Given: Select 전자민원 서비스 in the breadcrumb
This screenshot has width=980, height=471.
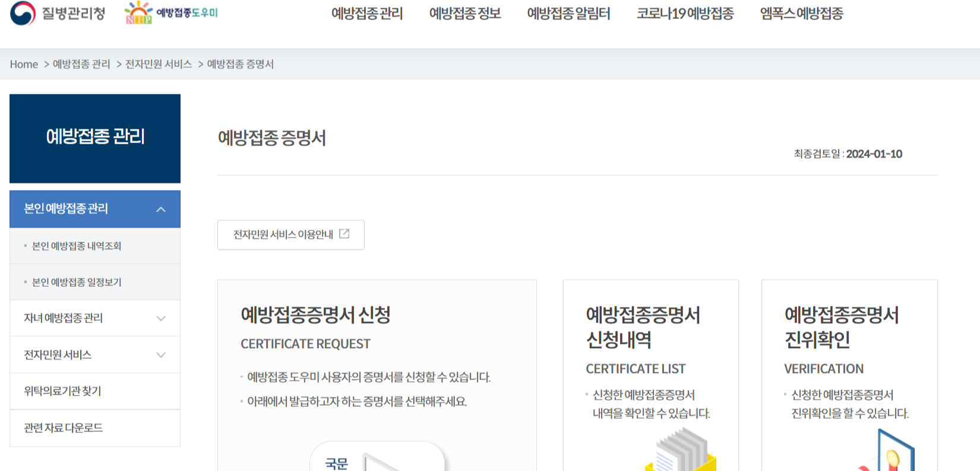Looking at the screenshot, I should 159,64.
